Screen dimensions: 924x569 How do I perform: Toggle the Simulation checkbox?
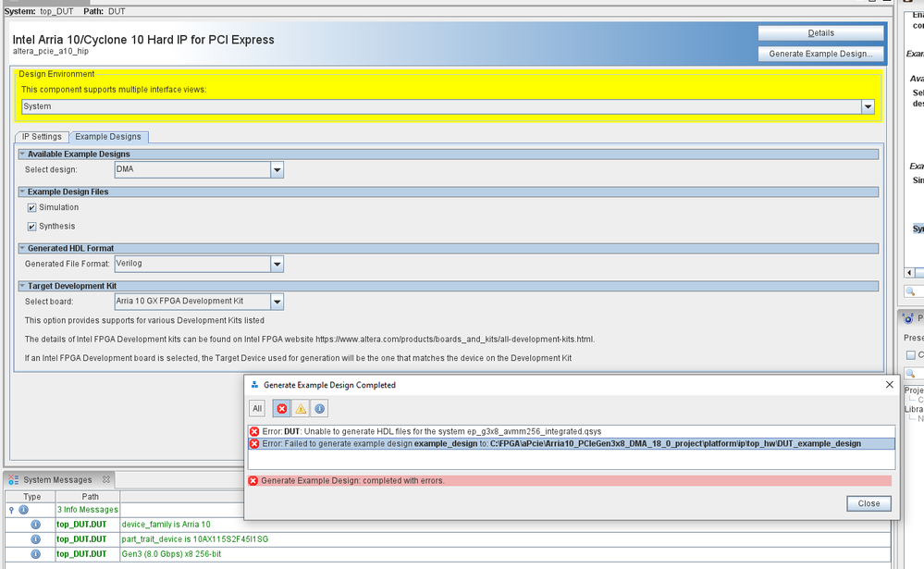click(31, 207)
